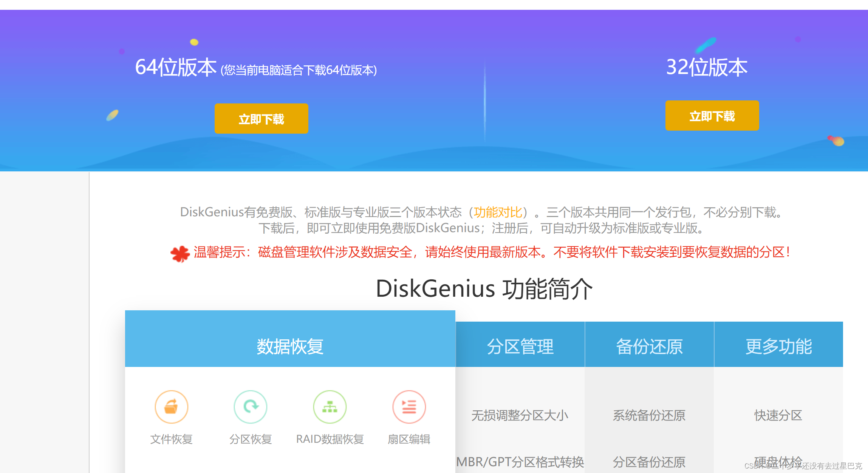The width and height of the screenshot is (868, 473).
Task: Download the 32-bit version now
Action: 712,116
